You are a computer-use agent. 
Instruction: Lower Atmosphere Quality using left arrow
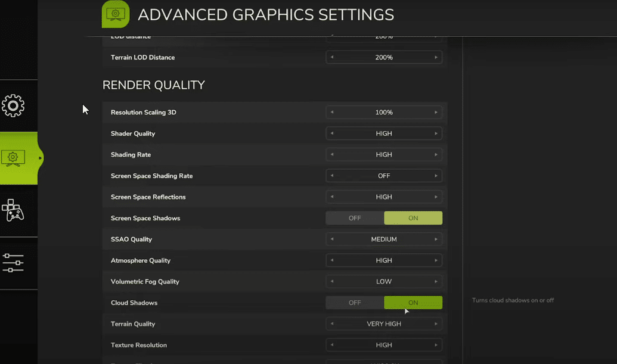pyautogui.click(x=332, y=260)
